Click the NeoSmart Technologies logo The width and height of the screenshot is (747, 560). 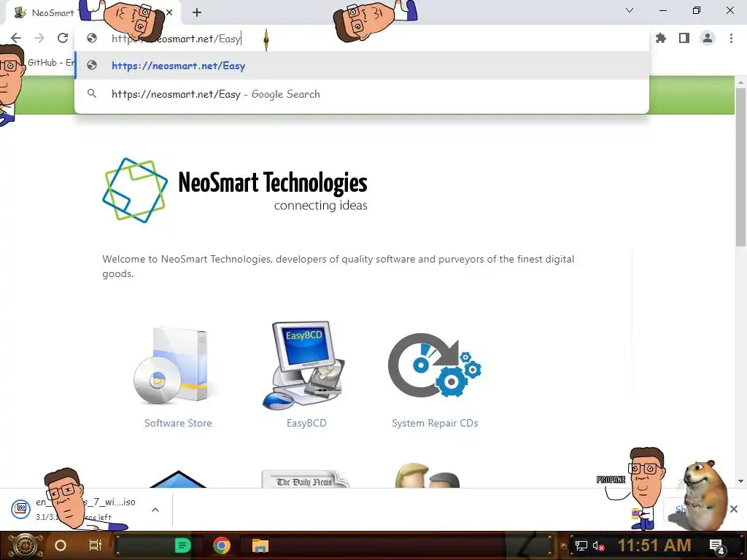point(235,190)
